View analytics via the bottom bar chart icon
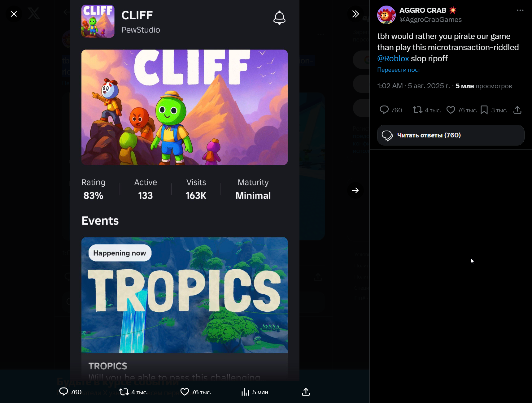The width and height of the screenshot is (532, 403). (245, 392)
